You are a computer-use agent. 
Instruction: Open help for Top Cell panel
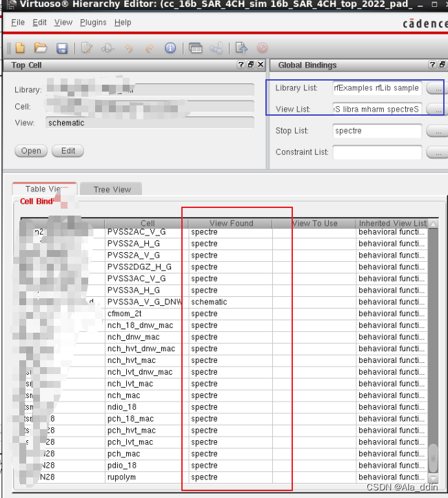(x=241, y=65)
